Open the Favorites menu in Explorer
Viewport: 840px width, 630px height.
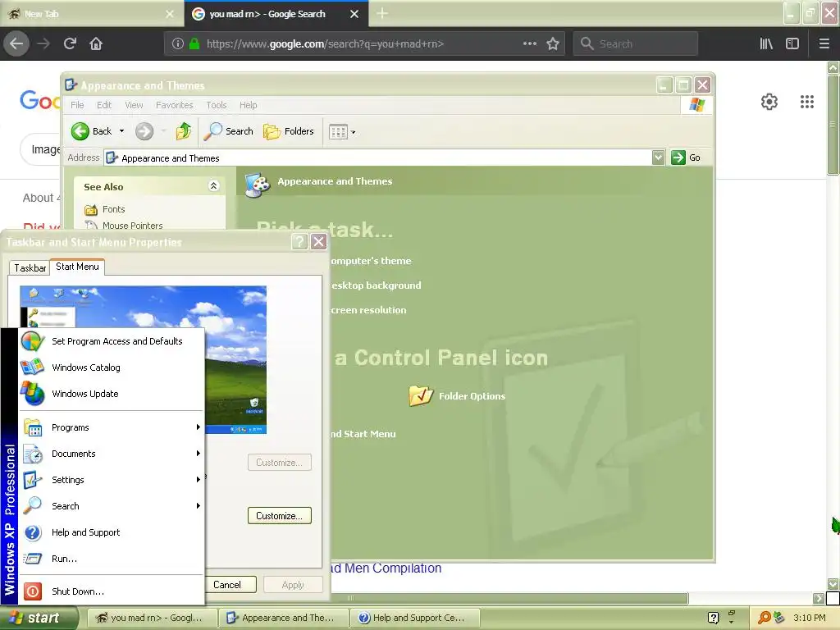[x=174, y=105]
